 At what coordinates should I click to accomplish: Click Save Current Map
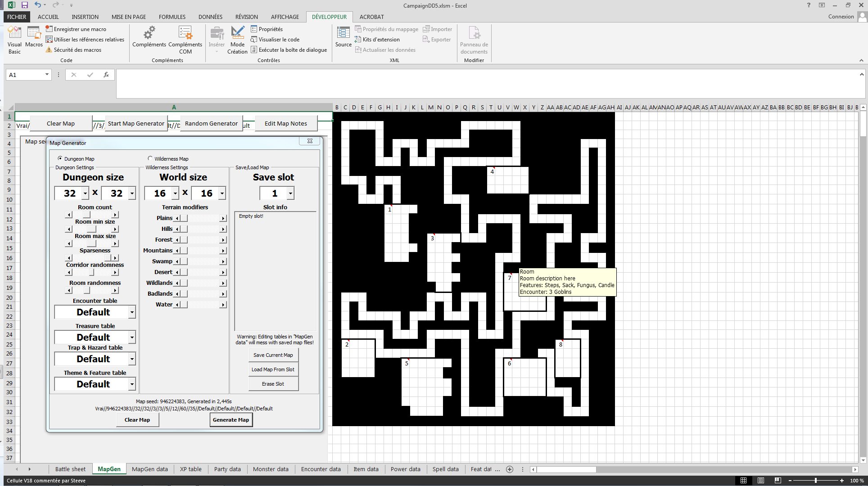click(273, 355)
